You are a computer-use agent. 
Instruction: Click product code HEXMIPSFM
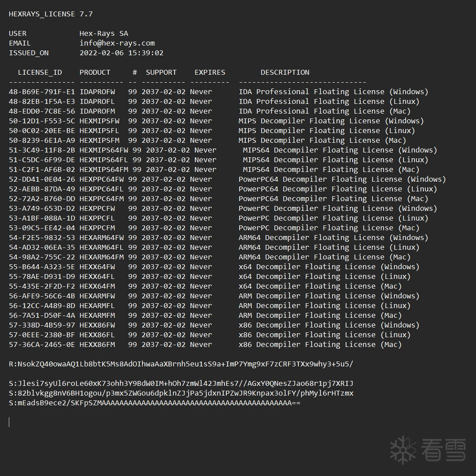point(99,140)
